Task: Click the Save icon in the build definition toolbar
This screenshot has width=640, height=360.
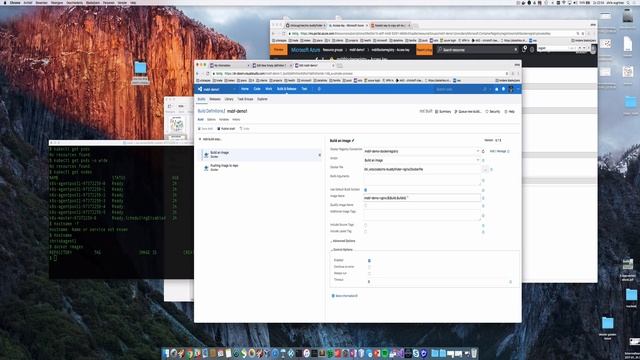Action: point(200,129)
